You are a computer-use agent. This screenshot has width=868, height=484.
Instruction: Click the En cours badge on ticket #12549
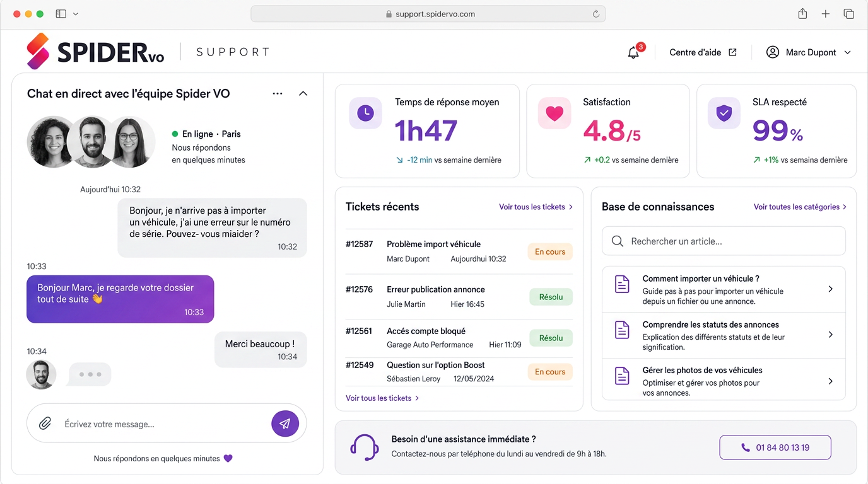tap(550, 372)
